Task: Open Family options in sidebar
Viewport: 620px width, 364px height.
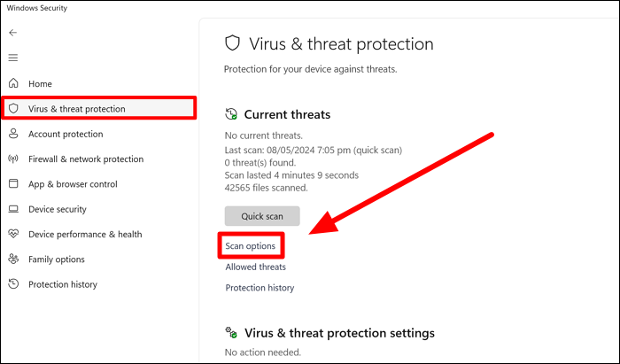Action: (x=57, y=259)
